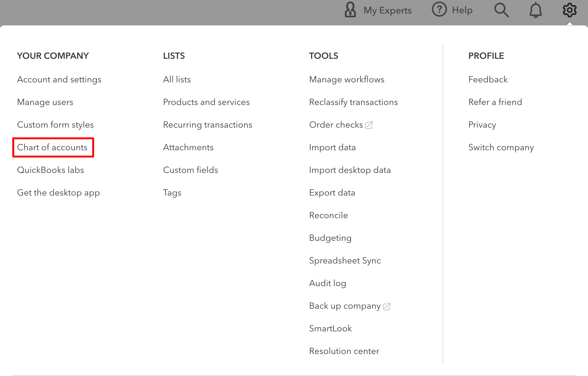Select Reclassify transactions
This screenshot has width=588, height=376.
click(353, 102)
